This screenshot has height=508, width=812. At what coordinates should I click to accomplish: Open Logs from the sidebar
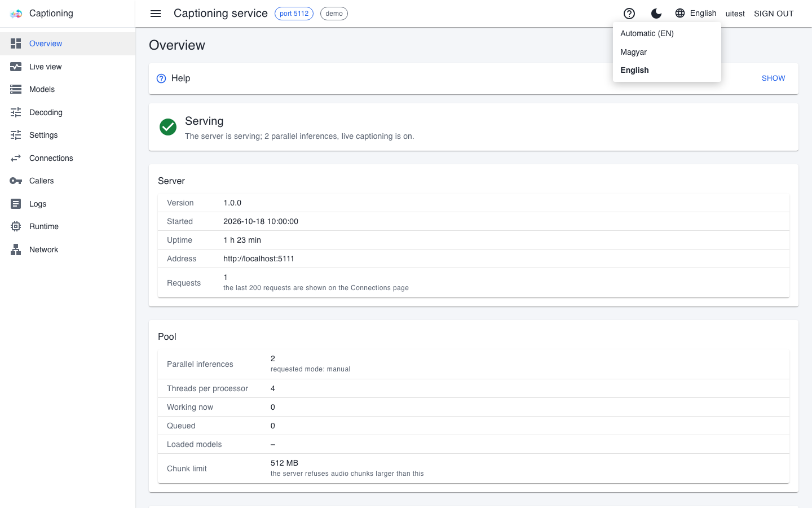tap(68, 204)
